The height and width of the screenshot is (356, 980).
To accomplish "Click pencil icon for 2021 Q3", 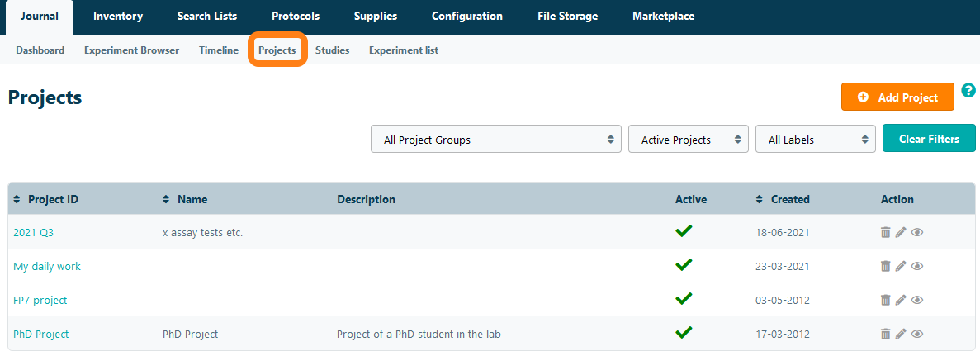I will point(901,233).
